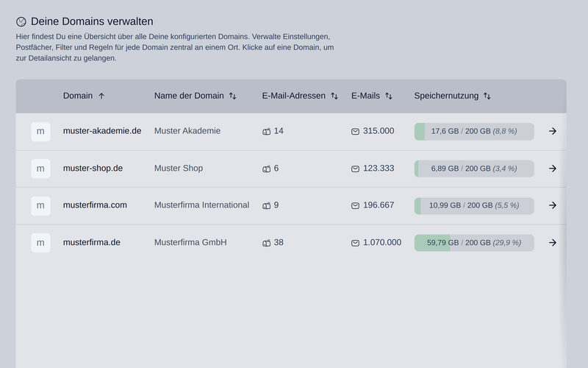Click the 196.667 e-mails value

pos(379,205)
